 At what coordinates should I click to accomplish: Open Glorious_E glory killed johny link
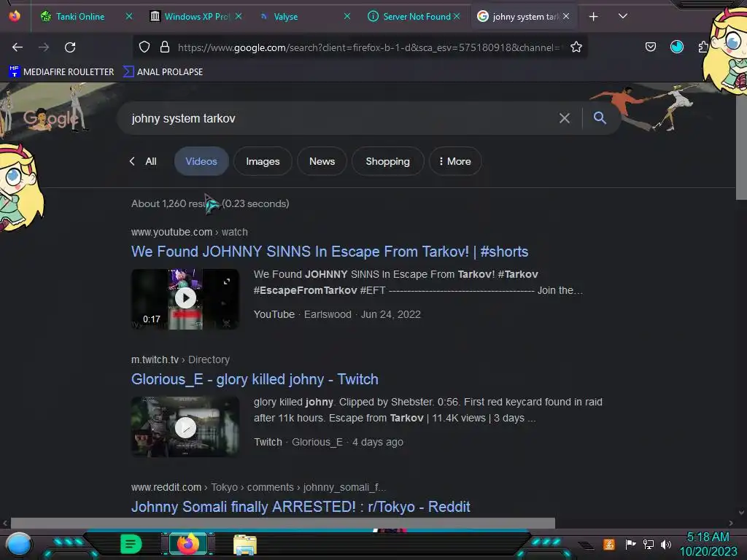255,379
